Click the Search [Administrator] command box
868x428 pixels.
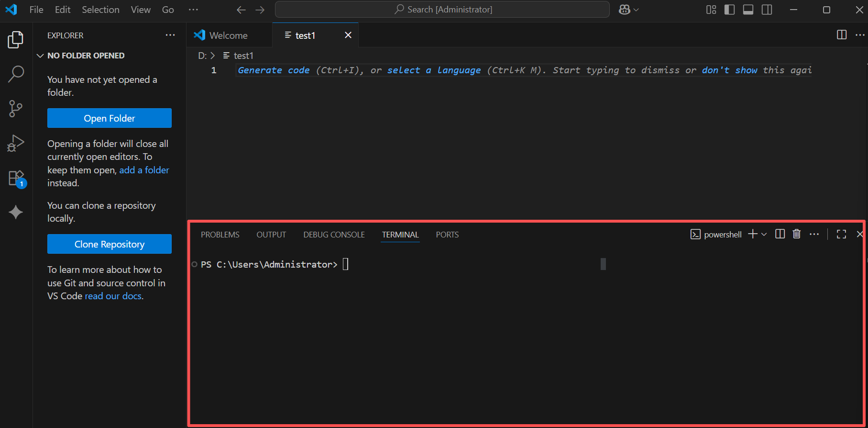(x=442, y=10)
